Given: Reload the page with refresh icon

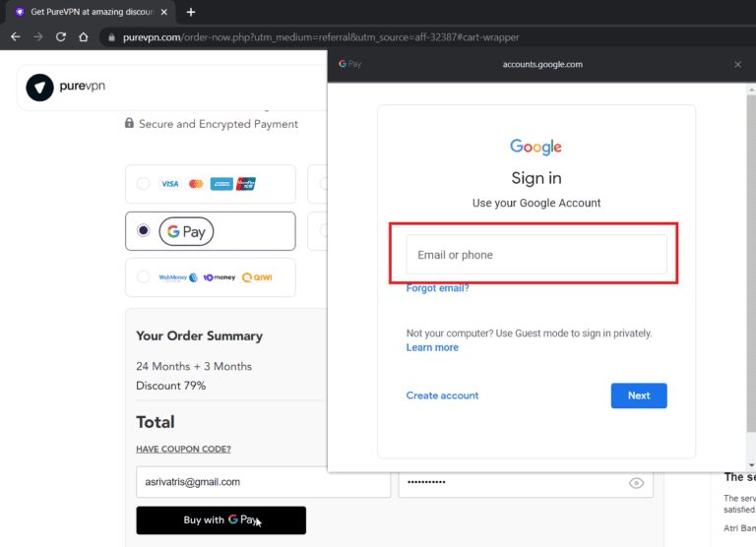Looking at the screenshot, I should [x=61, y=37].
